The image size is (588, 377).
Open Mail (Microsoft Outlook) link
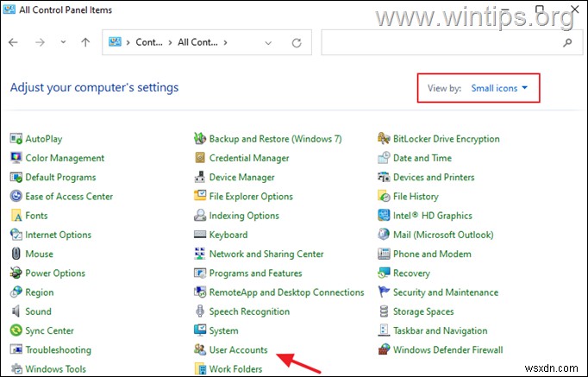(443, 235)
